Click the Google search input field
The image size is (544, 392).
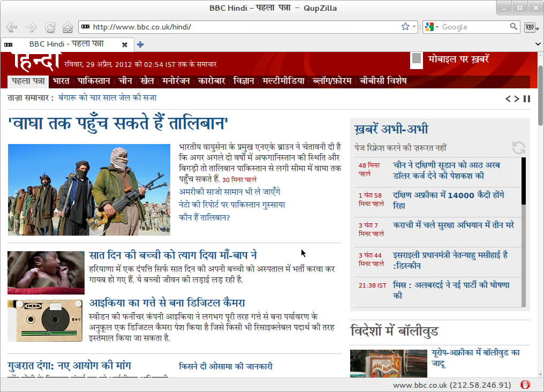[474, 27]
